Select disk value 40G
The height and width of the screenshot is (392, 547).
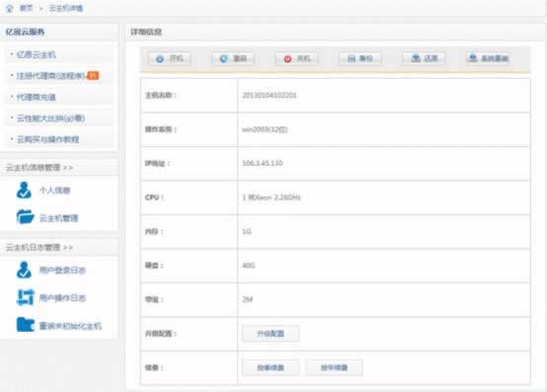(x=249, y=266)
